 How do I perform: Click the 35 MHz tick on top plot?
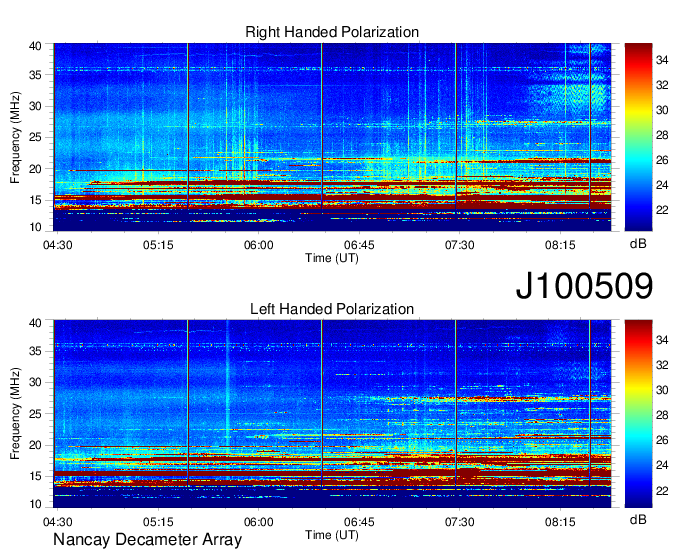tap(35, 75)
